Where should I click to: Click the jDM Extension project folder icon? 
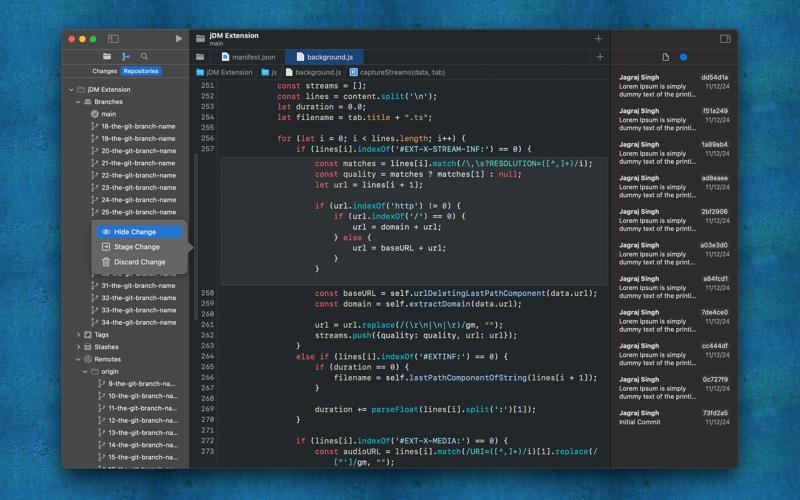pos(201,39)
